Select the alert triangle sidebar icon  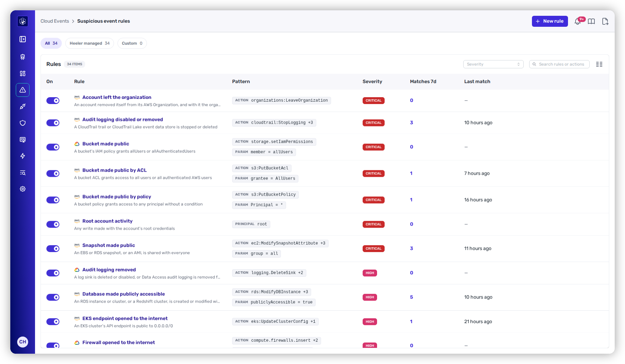click(23, 90)
